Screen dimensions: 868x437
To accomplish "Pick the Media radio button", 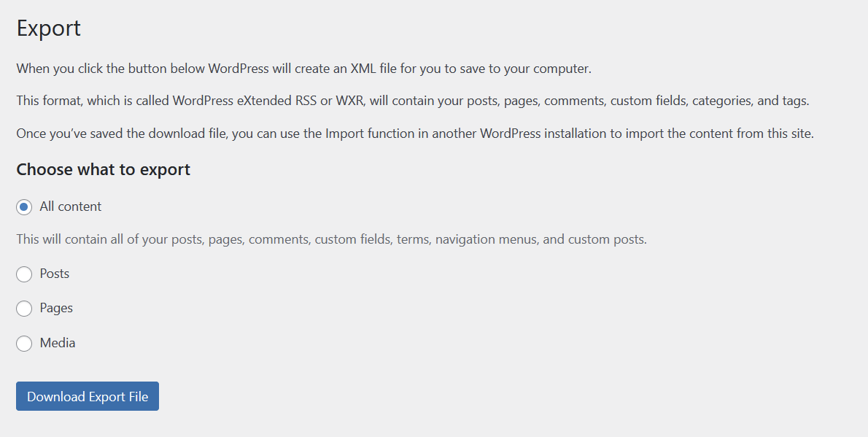I will pos(24,344).
